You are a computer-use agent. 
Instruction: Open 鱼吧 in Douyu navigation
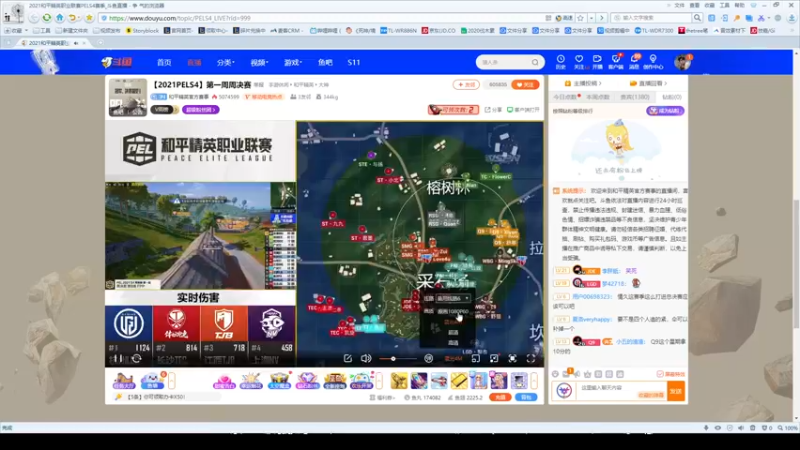pyautogui.click(x=325, y=62)
